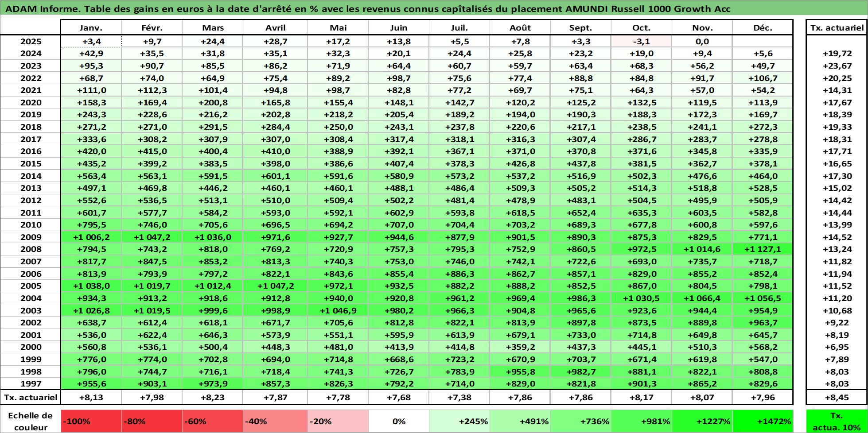868x433 pixels.
Task: Click the +981% green color scale swatch
Action: 641,421
